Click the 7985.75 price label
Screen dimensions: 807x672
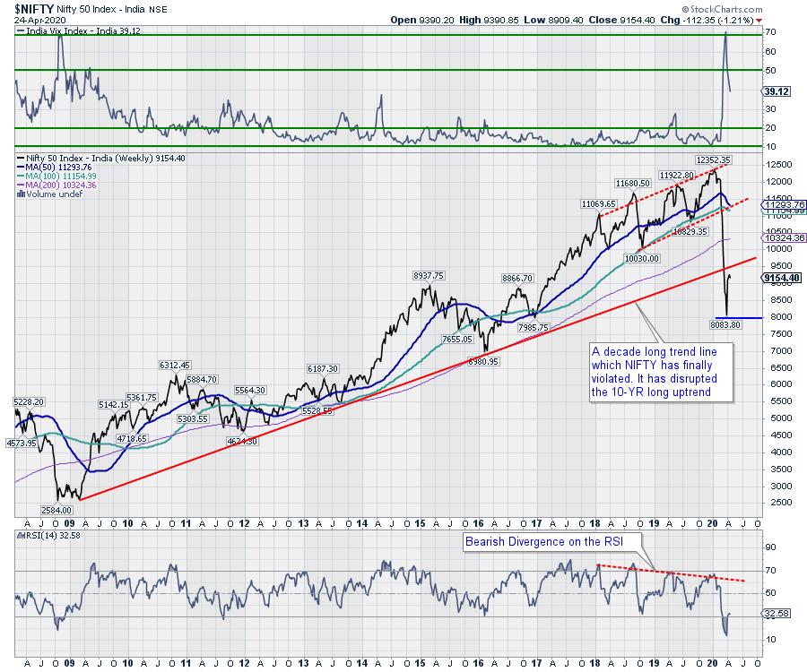(534, 327)
